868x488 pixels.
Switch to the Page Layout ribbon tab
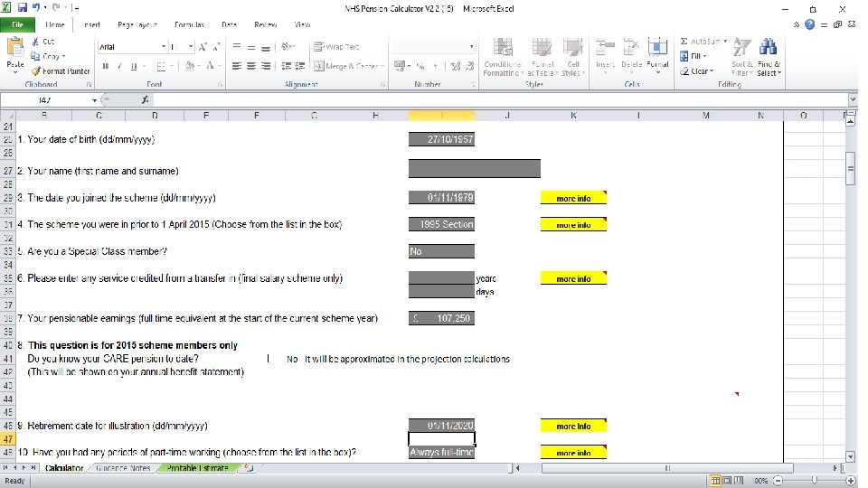point(137,25)
